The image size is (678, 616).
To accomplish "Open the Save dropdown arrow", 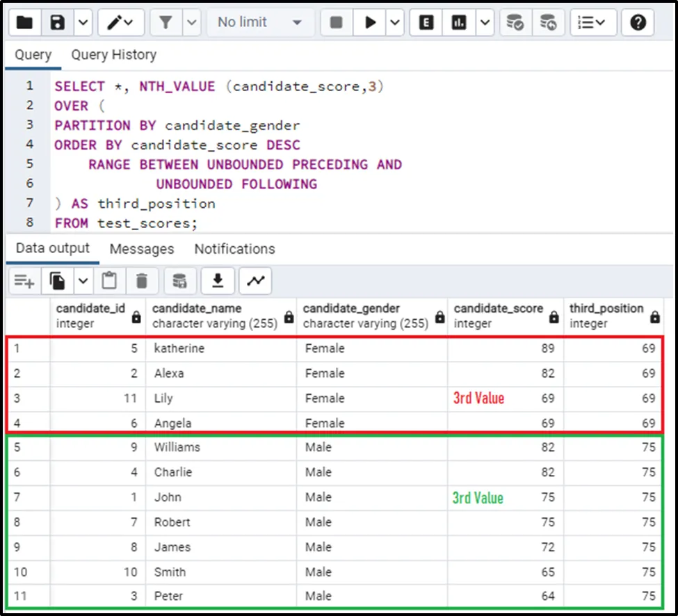I will (83, 23).
